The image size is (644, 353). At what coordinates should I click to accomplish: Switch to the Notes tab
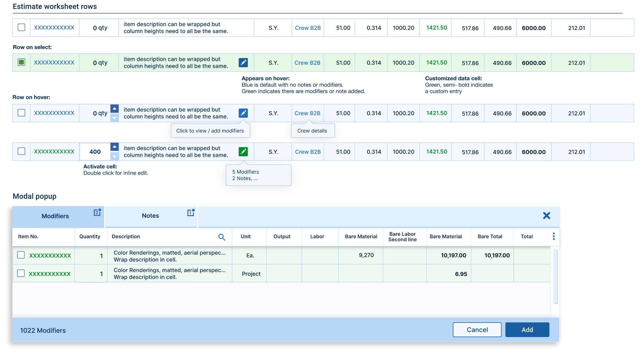[150, 216]
